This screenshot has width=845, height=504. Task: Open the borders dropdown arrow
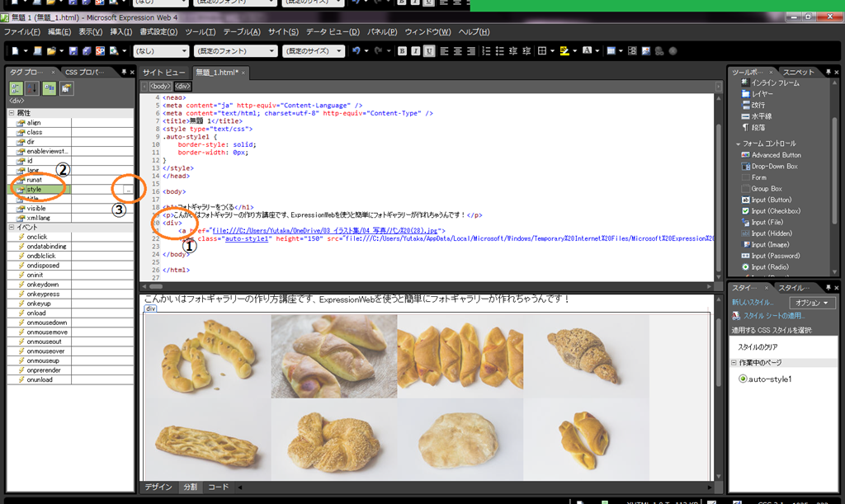click(552, 51)
